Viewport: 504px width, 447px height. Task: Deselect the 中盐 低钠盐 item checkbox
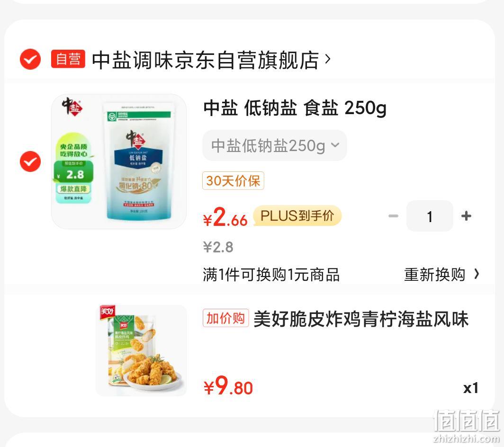coord(30,161)
